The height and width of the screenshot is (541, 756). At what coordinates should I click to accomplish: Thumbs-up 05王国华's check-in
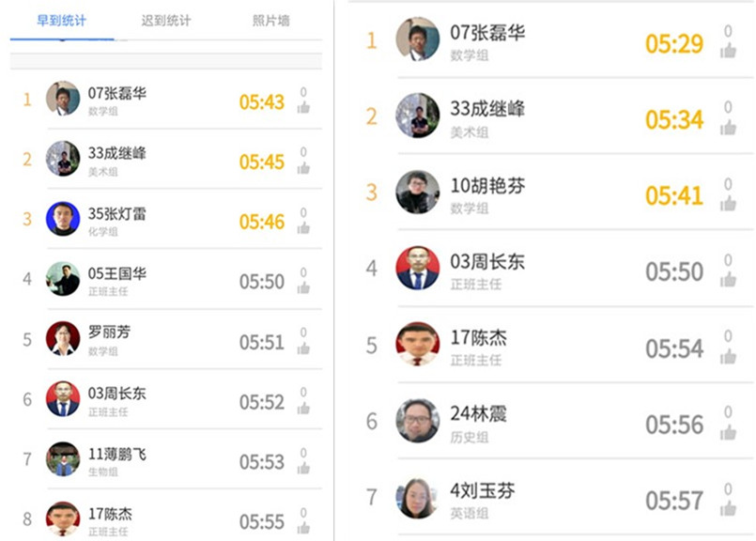[303, 287]
